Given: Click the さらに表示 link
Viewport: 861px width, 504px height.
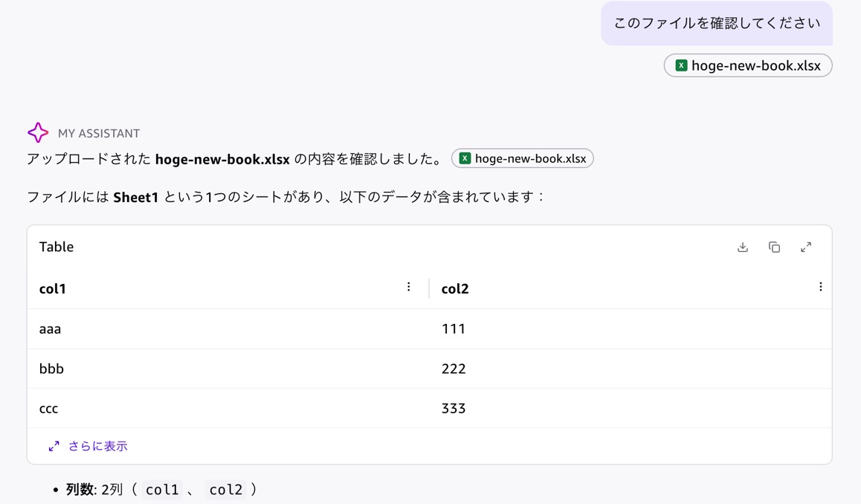Looking at the screenshot, I should [x=97, y=446].
